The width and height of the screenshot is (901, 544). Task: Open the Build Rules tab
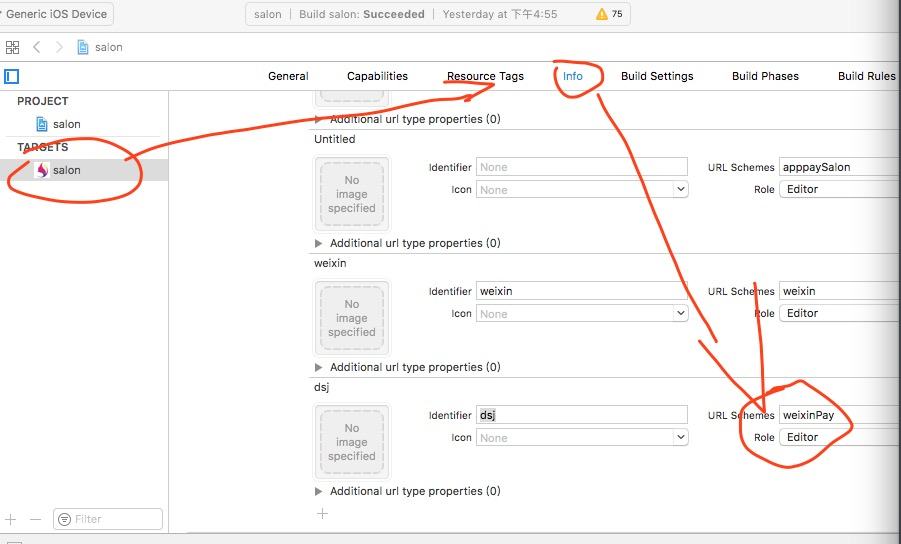(x=866, y=76)
